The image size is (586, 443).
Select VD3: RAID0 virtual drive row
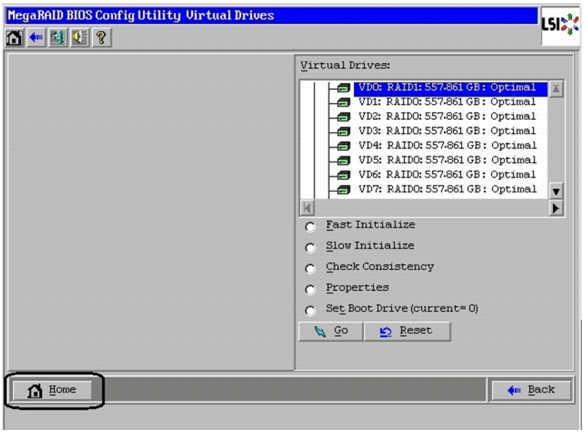pyautogui.click(x=447, y=131)
